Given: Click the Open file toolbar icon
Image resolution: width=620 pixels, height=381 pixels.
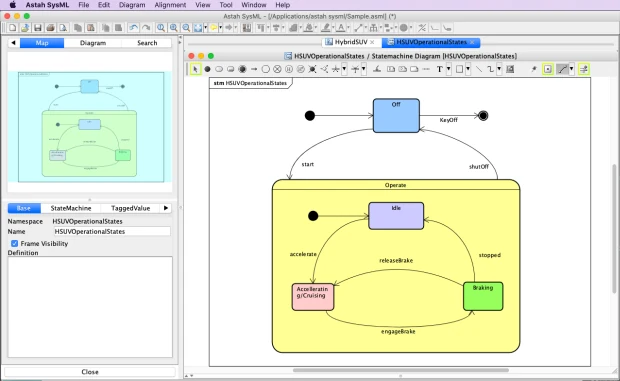Looking at the screenshot, I should (25, 28).
